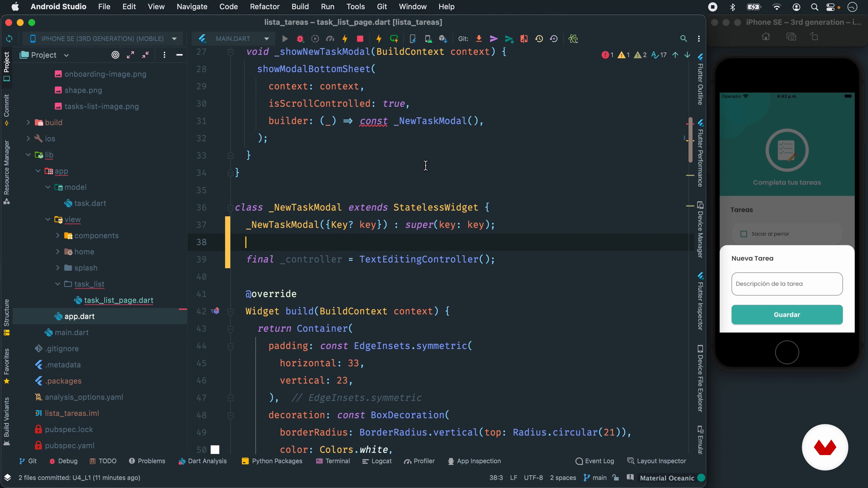868x488 pixels.
Task: Check the 'Sacar al perror' task checkbox
Action: coord(744,234)
